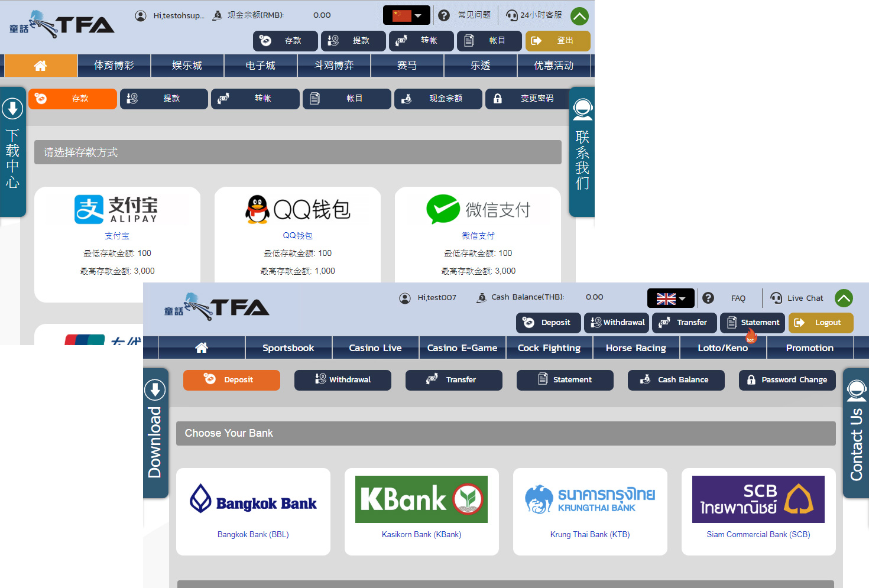
Task: Select SCB bank logo
Action: tap(758, 499)
